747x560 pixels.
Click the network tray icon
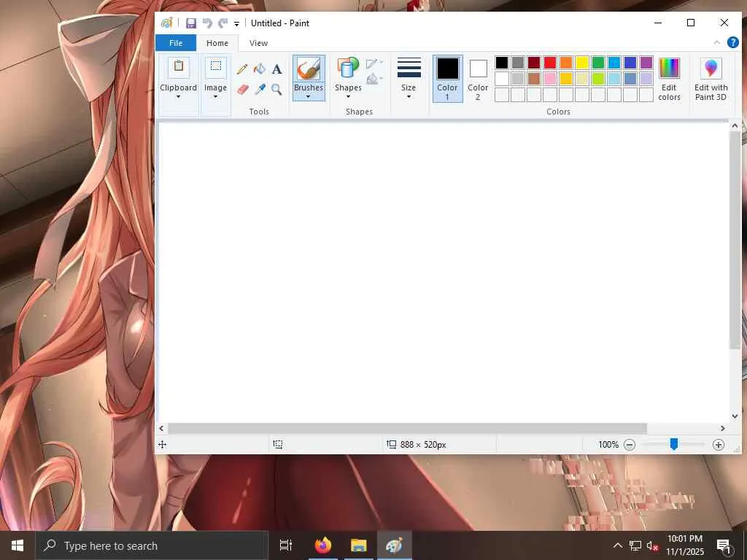pyautogui.click(x=635, y=545)
